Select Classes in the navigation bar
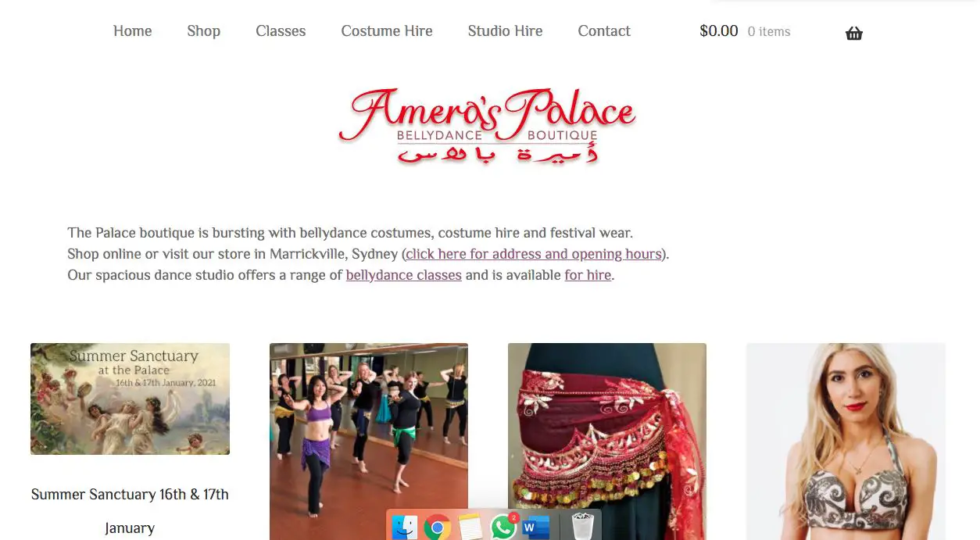Image resolution: width=980 pixels, height=540 pixels. click(281, 31)
